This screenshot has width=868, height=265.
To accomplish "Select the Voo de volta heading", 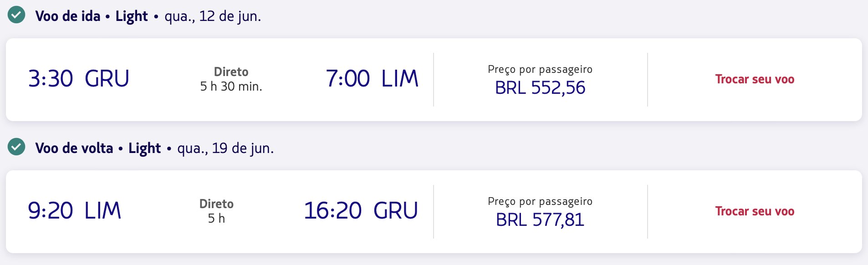I will point(74,148).
